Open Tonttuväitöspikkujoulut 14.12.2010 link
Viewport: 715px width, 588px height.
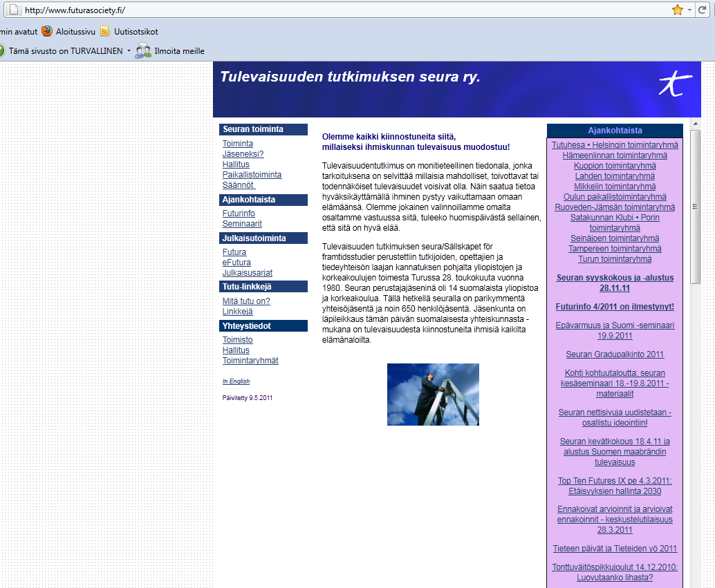[615, 573]
